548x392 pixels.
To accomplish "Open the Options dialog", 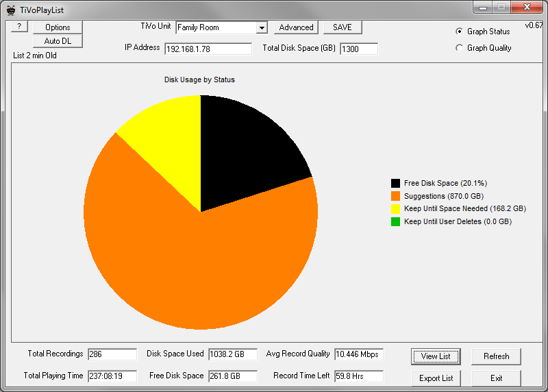I will [x=58, y=27].
